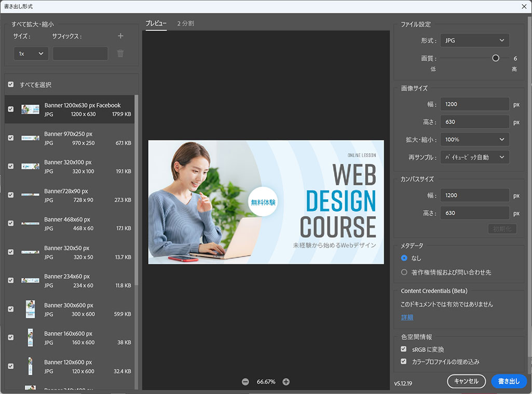Screen dimensions: 532x394
Task: Toggle the sRGB に変換 checkbox
Action: (403, 349)
